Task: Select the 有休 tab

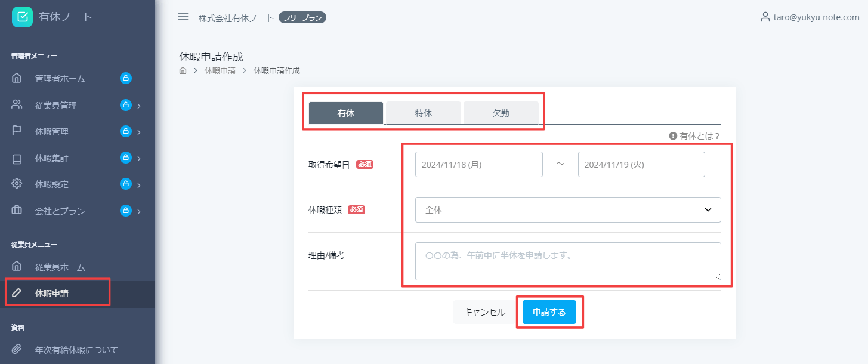Action: [x=345, y=113]
